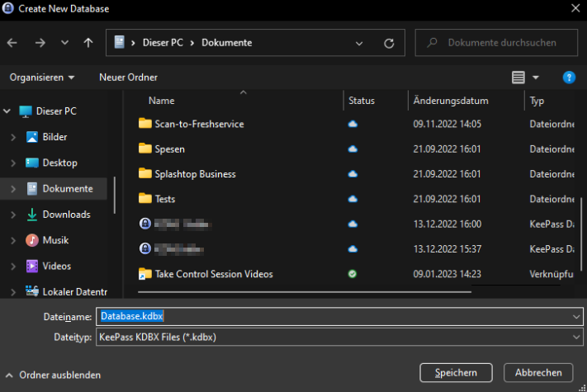
Task: Open the Organisieren menu
Action: tap(41, 77)
